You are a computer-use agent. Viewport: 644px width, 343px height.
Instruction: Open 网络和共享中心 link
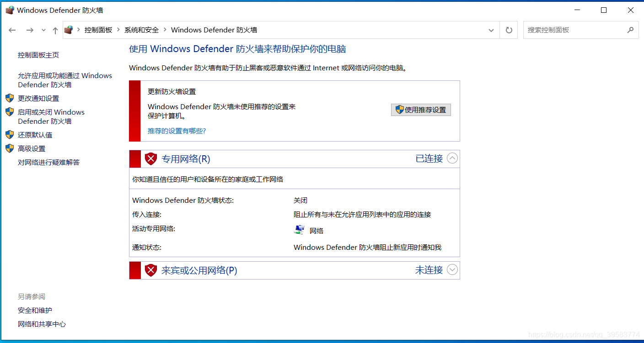pos(42,324)
